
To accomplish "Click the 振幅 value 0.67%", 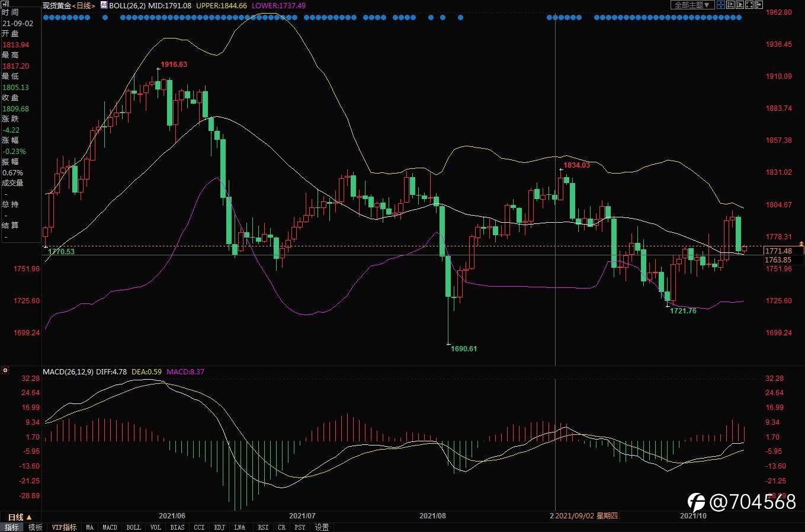I will click(12, 173).
